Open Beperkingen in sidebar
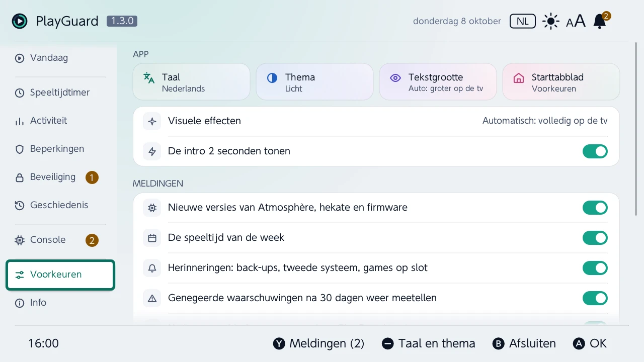 pos(60,149)
